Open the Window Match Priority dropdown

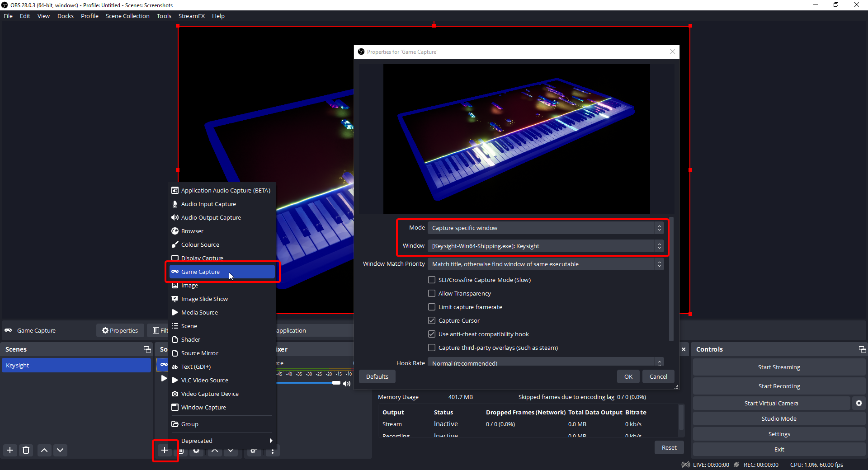pyautogui.click(x=546, y=264)
